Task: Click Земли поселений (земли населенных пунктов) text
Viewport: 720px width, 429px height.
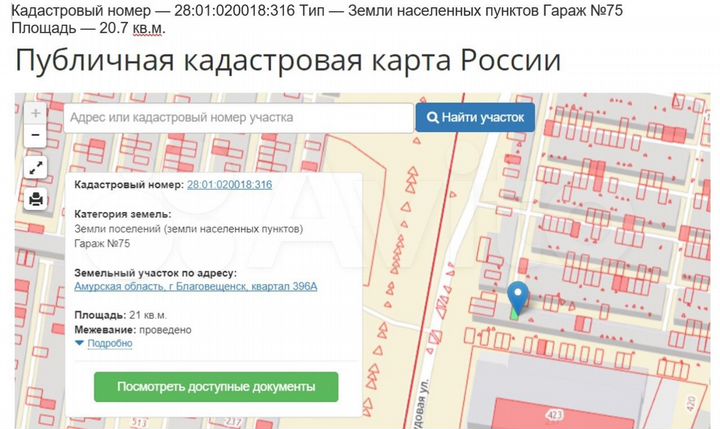Action: 188,229
